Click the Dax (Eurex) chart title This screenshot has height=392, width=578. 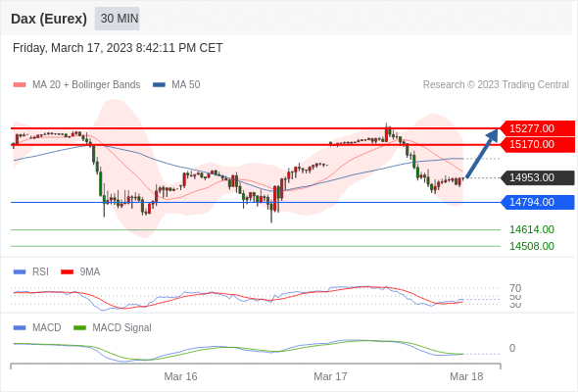[49, 19]
